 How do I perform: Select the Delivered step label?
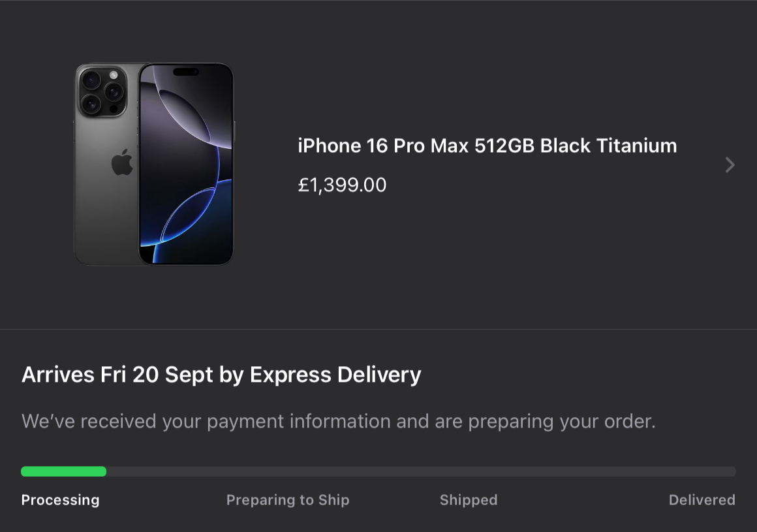(x=702, y=500)
